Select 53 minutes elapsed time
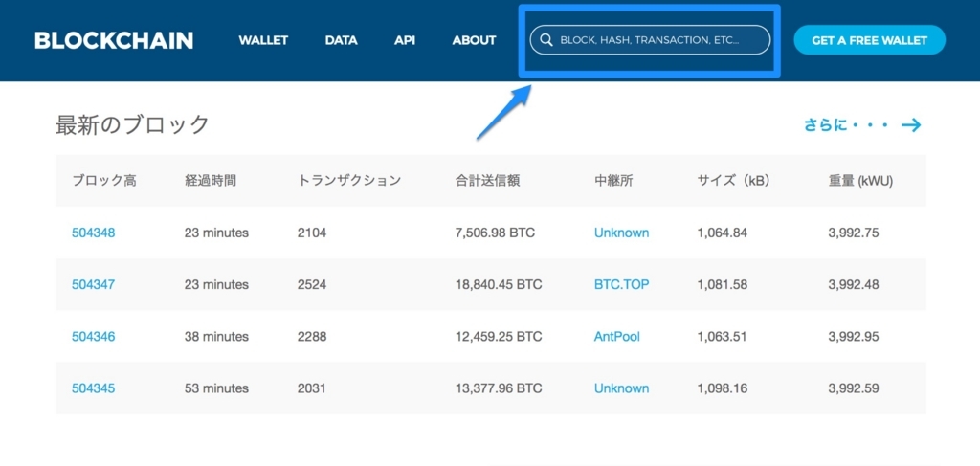The image size is (980, 466). click(216, 388)
